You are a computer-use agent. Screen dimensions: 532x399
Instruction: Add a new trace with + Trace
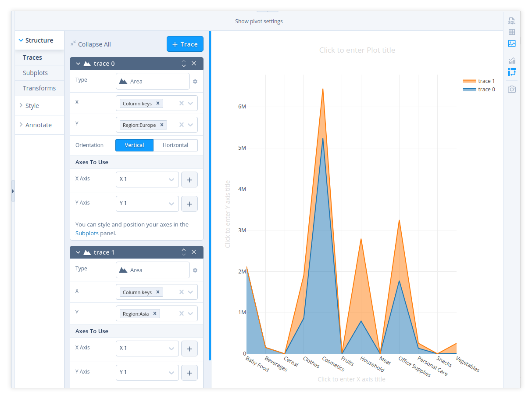pyautogui.click(x=185, y=44)
